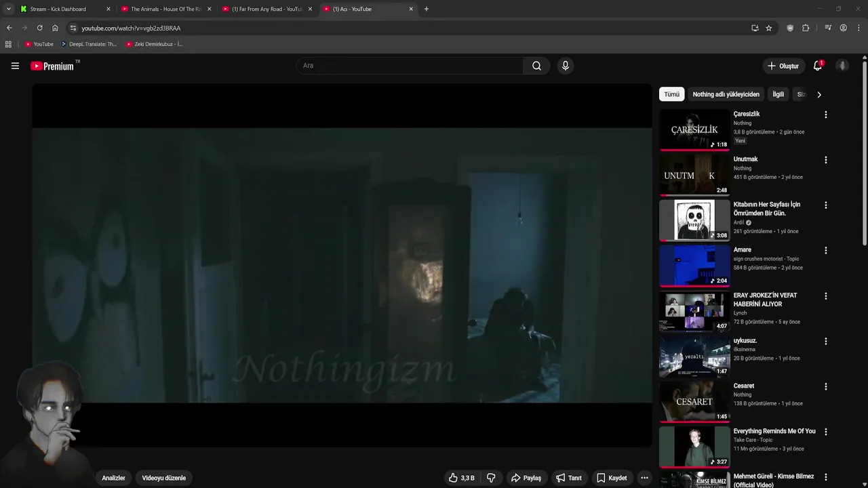Go to browser home page
Image resolution: width=868 pixels, height=488 pixels.
[x=55, y=28]
